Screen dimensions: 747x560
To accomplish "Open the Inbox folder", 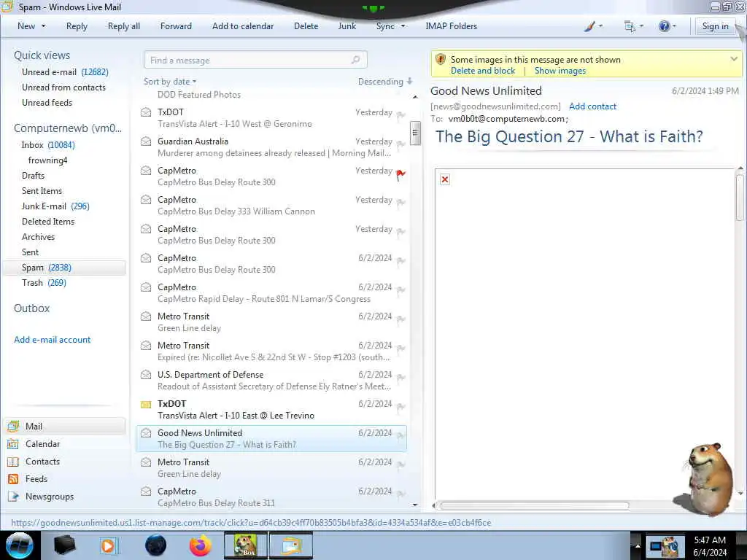I will pos(48,145).
